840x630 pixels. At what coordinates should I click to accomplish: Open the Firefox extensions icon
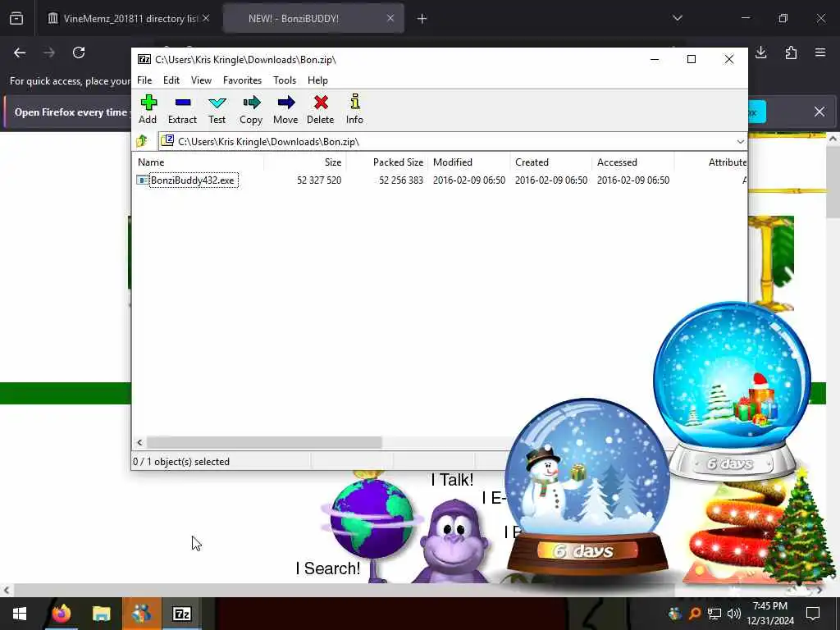(x=791, y=52)
